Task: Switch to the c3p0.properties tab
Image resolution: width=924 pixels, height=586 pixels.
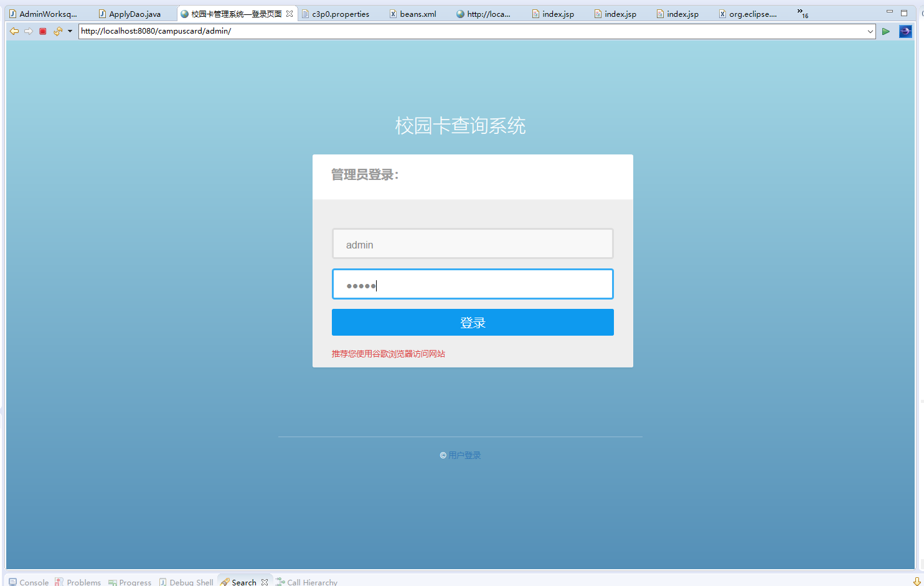Action: 338,12
